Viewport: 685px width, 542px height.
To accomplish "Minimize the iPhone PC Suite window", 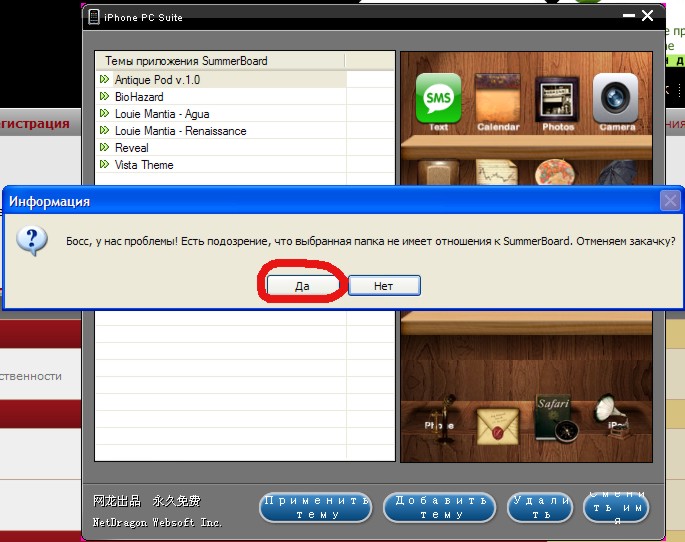I will [x=629, y=16].
